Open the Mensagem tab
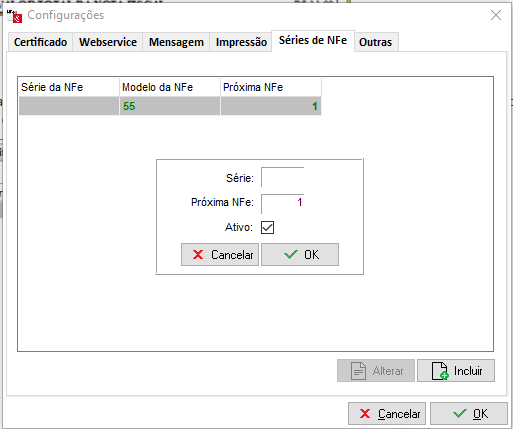The width and height of the screenshot is (513, 429). 176,42
